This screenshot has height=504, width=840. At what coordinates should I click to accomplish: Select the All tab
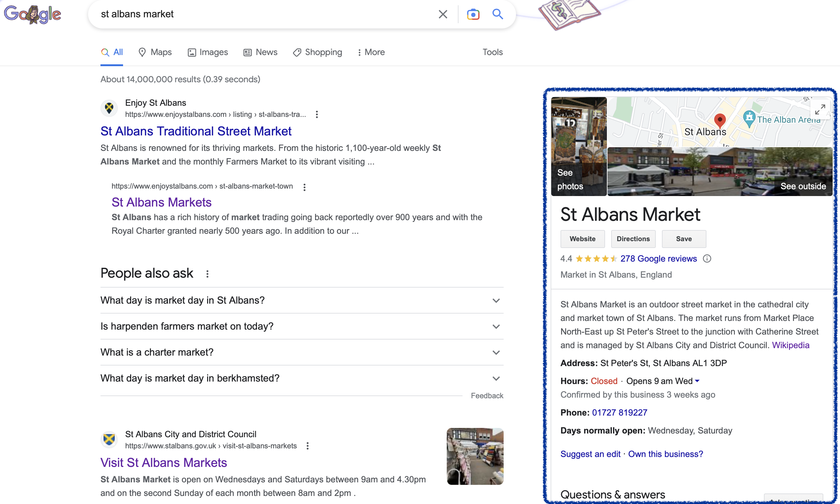112,52
